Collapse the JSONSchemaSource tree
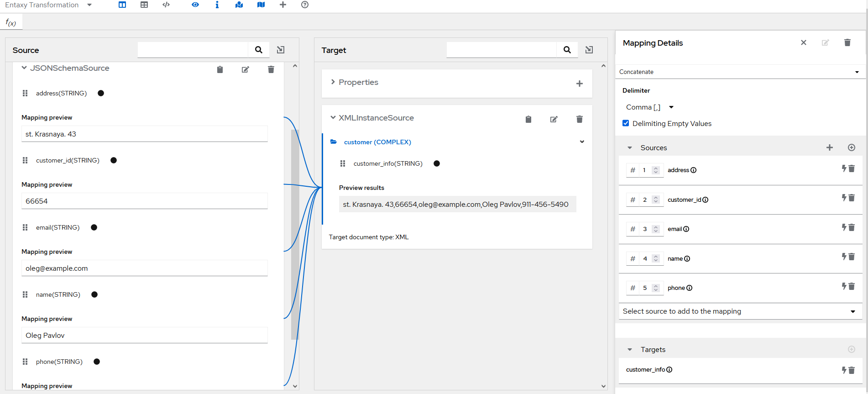868x394 pixels. [x=24, y=68]
